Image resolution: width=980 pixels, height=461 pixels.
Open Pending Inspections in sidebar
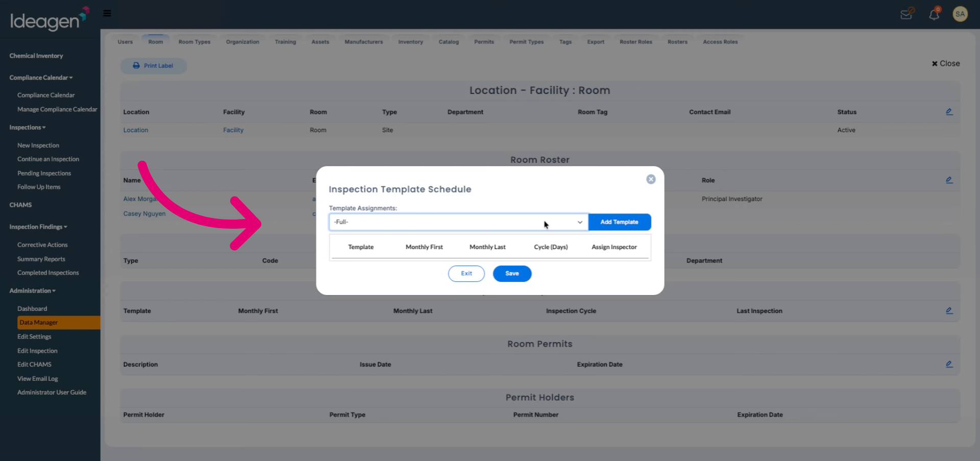(44, 174)
